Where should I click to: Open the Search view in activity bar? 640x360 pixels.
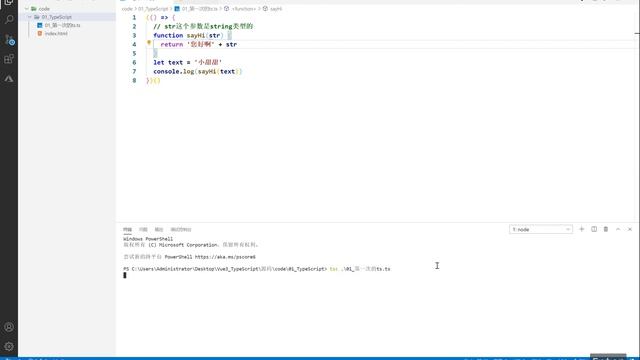[x=9, y=19]
